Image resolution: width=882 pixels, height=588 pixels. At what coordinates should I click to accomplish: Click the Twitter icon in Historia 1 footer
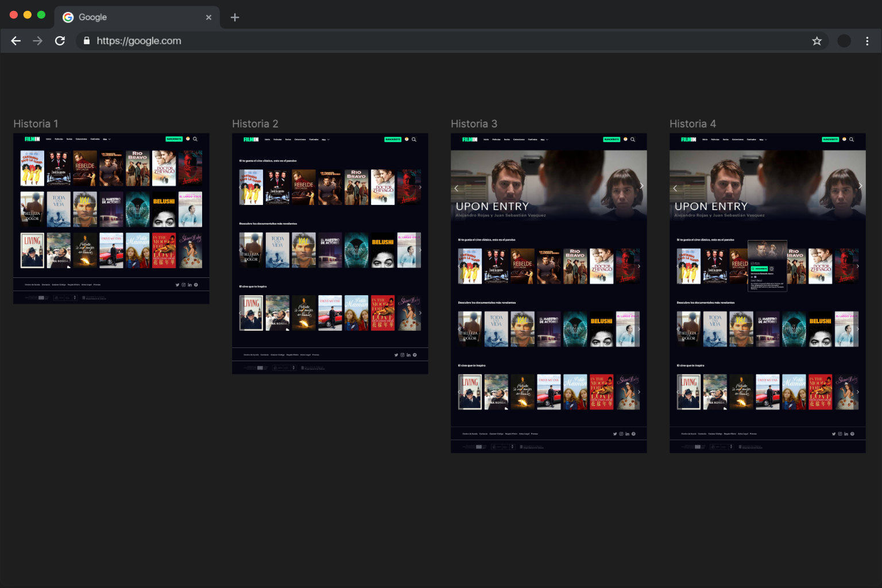point(177,285)
